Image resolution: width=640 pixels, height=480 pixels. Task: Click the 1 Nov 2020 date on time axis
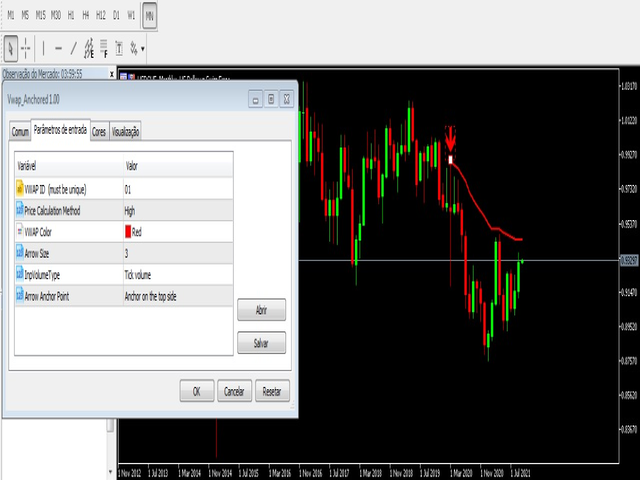tap(492, 473)
